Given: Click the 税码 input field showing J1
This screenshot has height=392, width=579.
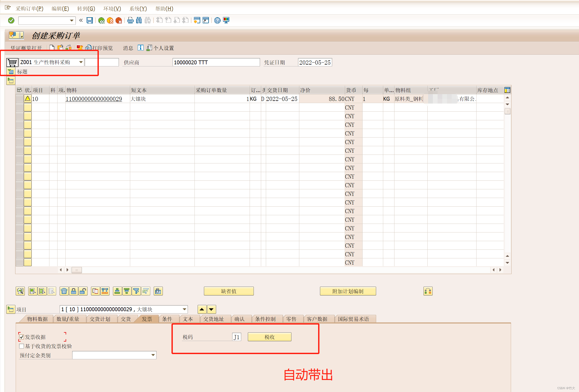Looking at the screenshot, I should tap(237, 337).
